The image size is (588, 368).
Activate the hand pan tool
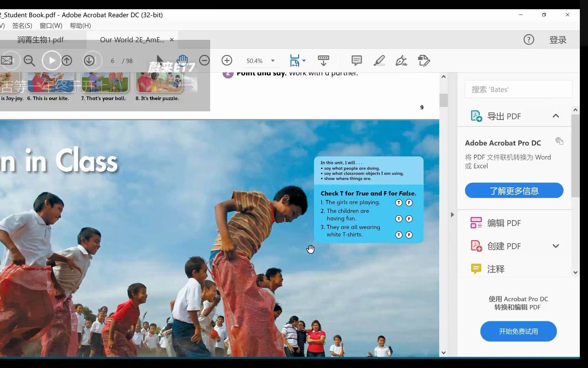click(182, 61)
